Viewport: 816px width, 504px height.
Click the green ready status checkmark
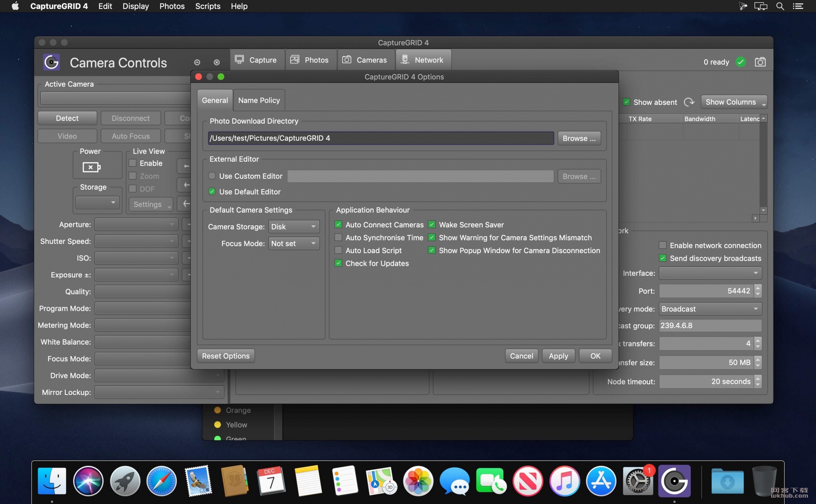[x=741, y=62]
